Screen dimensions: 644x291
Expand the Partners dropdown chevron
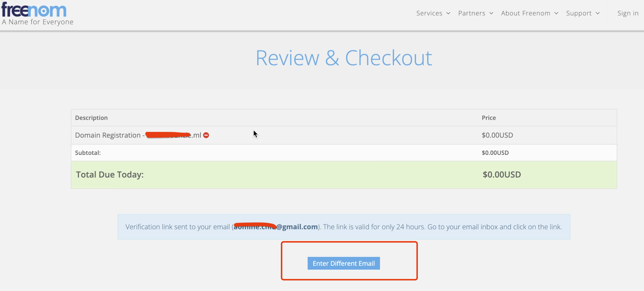(x=491, y=13)
